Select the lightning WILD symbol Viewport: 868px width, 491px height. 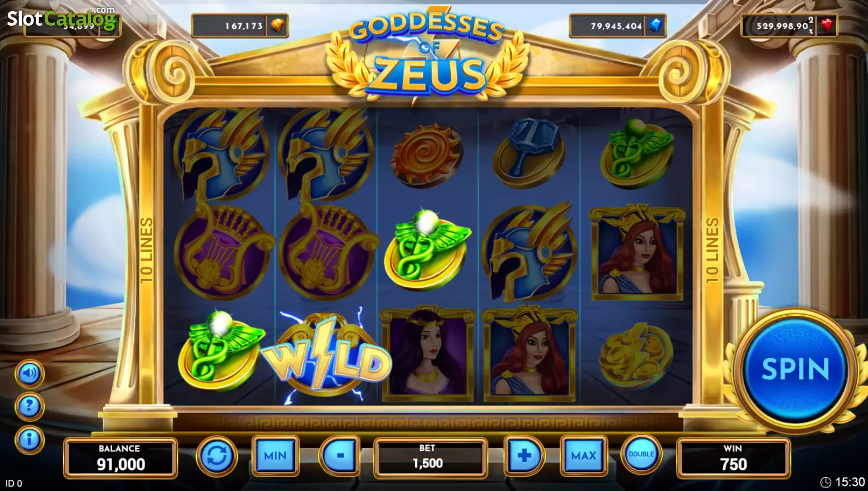[x=326, y=357]
